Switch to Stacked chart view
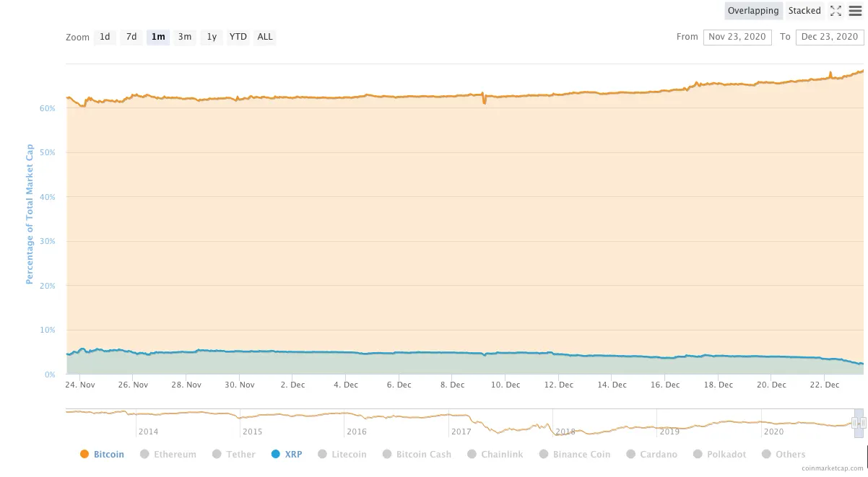This screenshot has height=477, width=868. (804, 11)
